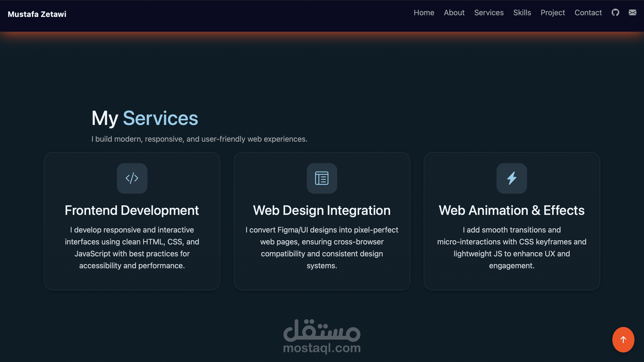644x362 pixels.
Task: Click the scroll-to-top arrow button
Action: 623,340
